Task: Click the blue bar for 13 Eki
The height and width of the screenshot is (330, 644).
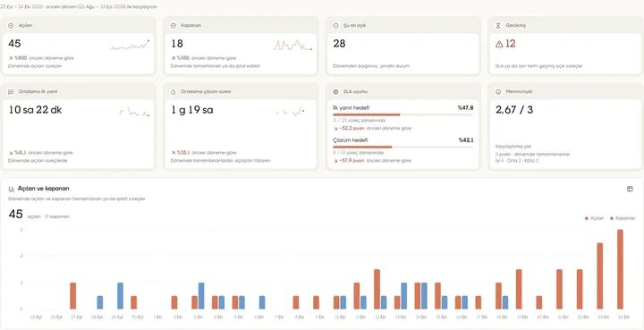Action: [x=403, y=296]
